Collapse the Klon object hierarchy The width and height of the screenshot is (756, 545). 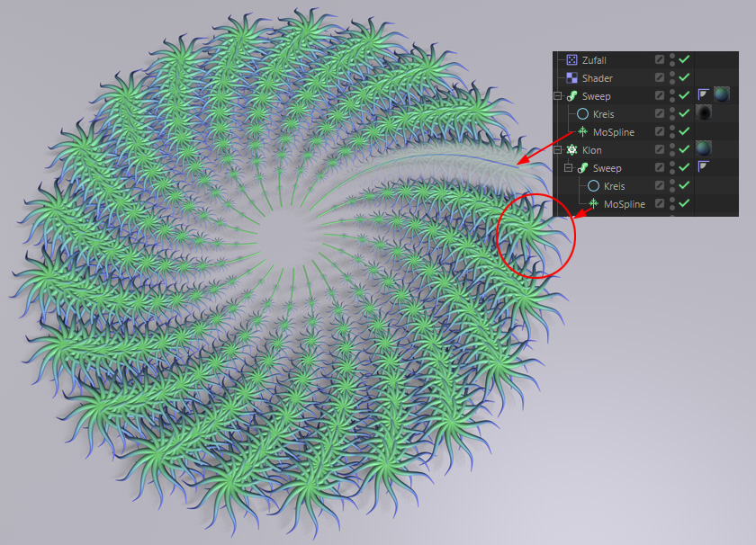tap(557, 150)
